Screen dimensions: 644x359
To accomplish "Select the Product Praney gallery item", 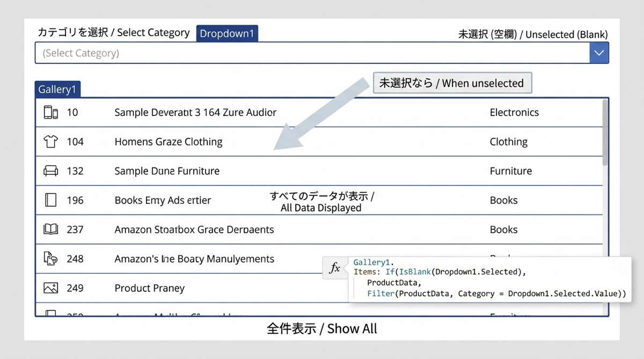I will tap(150, 288).
